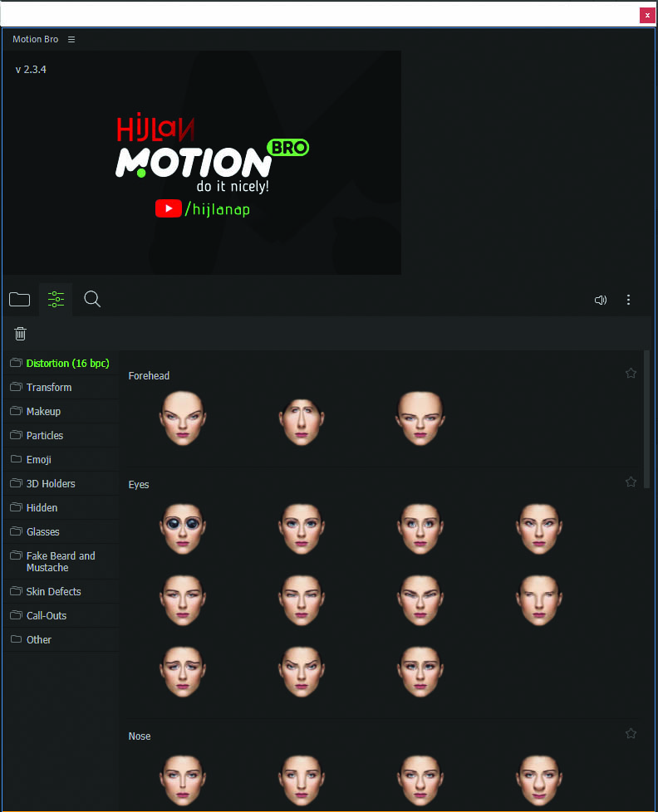Select third Eyes preset in second row
Image resolution: width=658 pixels, height=812 pixels.
click(420, 600)
